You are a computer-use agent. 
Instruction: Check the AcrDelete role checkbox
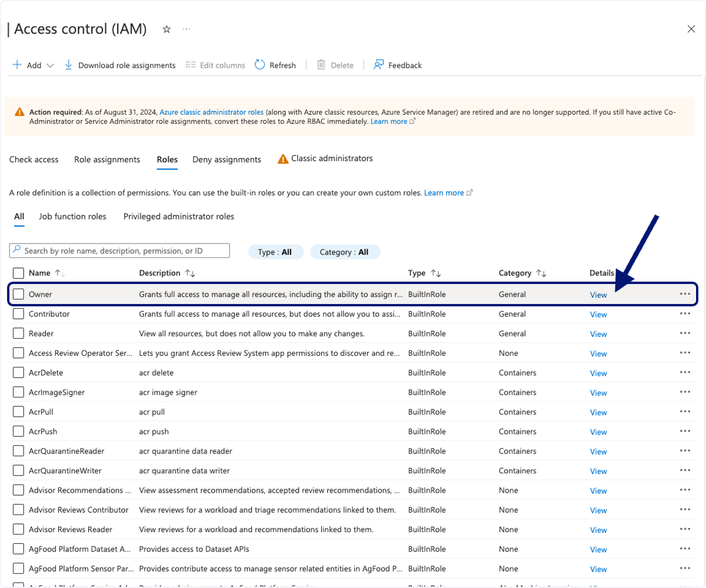click(x=18, y=373)
